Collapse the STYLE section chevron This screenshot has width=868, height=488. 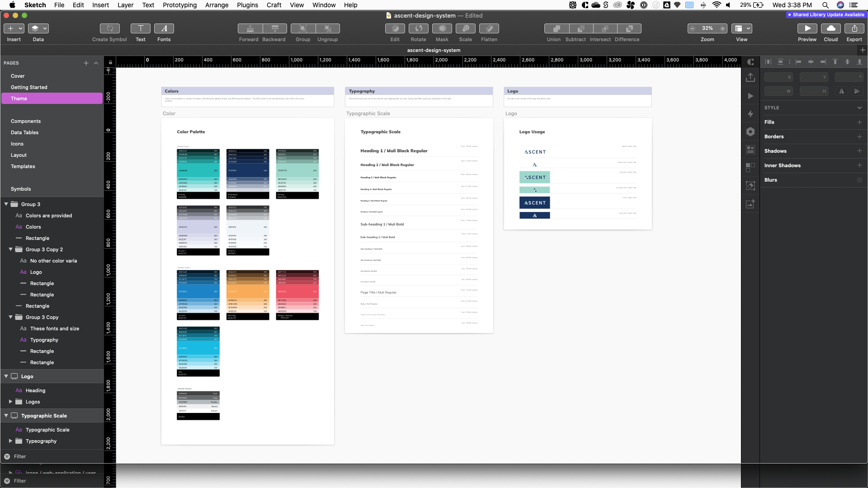coord(859,108)
